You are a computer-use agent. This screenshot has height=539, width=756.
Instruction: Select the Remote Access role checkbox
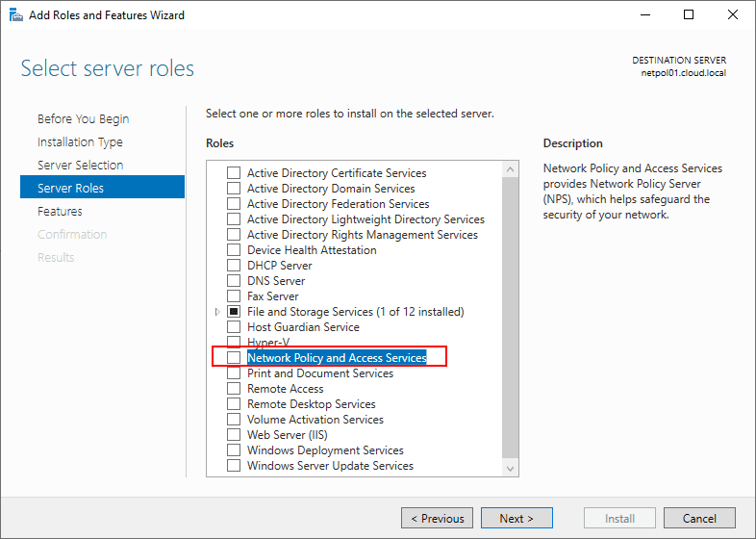[x=234, y=389]
